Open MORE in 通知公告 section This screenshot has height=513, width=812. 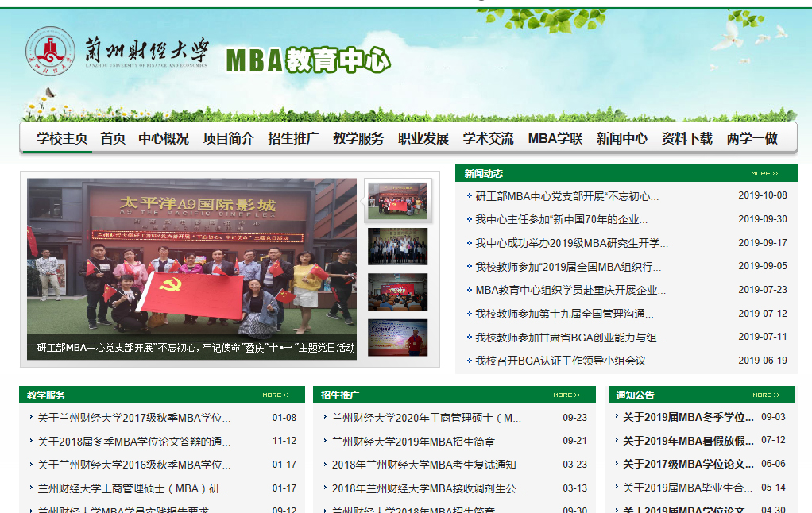click(766, 395)
